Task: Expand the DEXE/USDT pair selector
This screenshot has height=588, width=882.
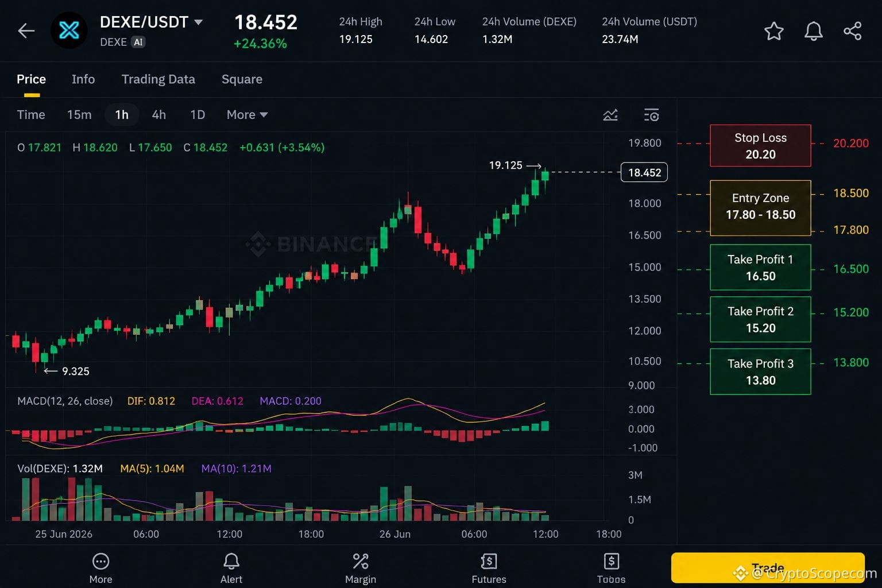Action: pos(199,22)
